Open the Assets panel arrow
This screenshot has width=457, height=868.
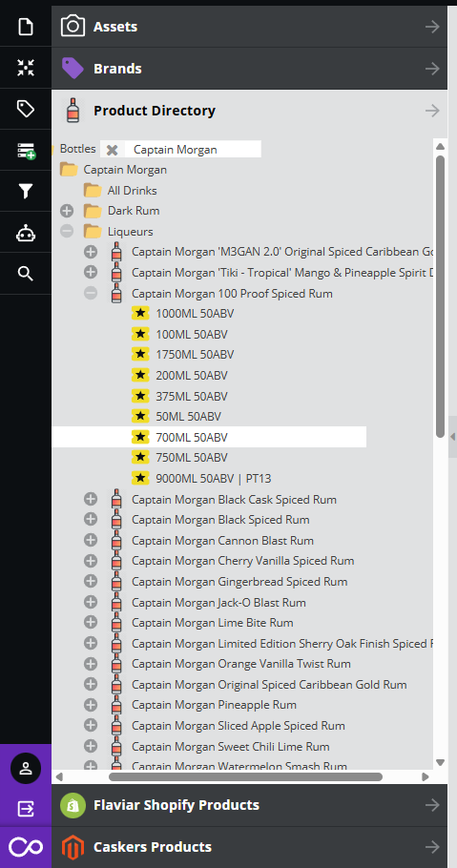(x=432, y=27)
